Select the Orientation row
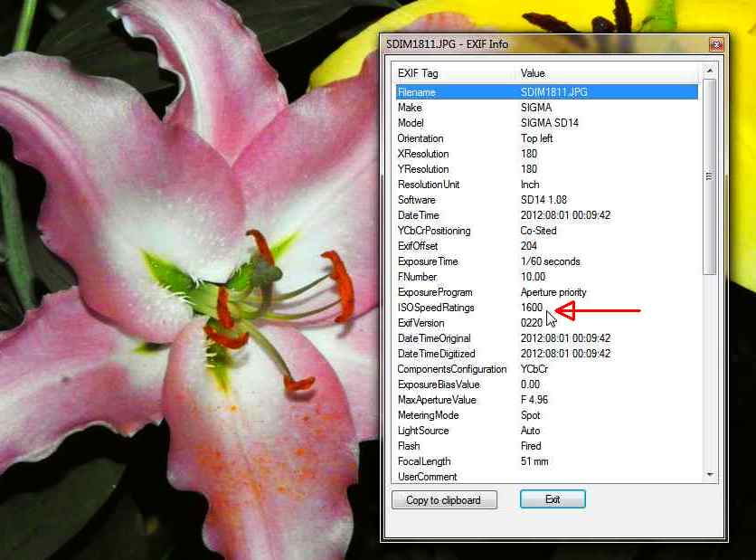The image size is (756, 560). 547,138
